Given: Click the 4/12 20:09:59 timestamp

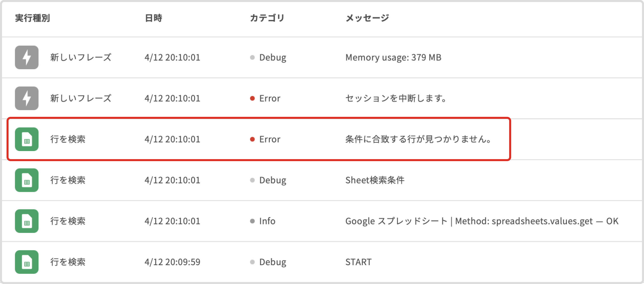Looking at the screenshot, I should pyautogui.click(x=172, y=262).
